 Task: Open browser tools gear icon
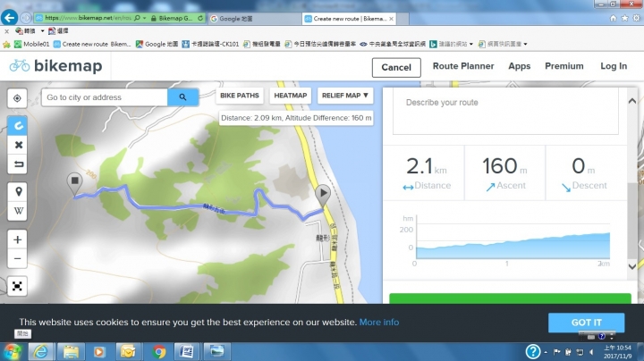[636, 19]
